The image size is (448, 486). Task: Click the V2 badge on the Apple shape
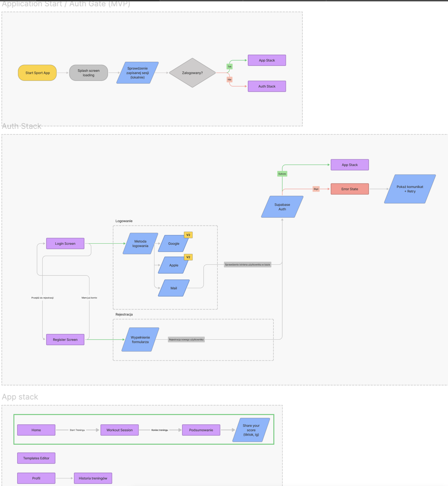188,257
